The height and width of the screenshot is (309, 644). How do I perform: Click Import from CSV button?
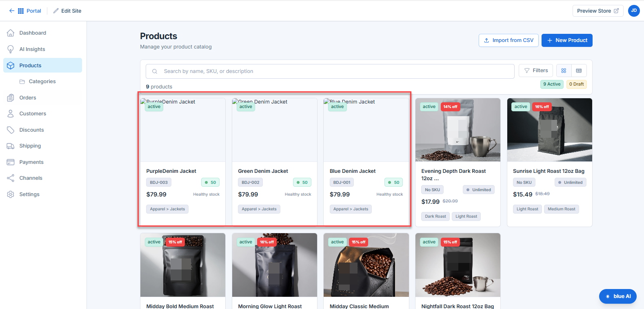coord(509,40)
